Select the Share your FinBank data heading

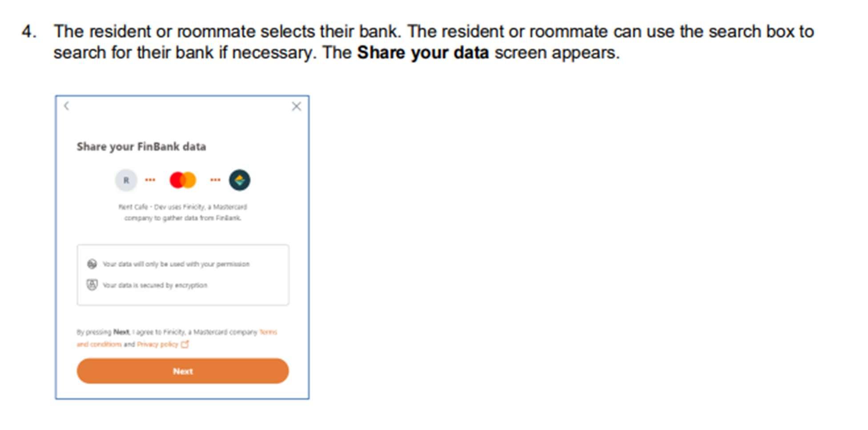click(x=141, y=146)
